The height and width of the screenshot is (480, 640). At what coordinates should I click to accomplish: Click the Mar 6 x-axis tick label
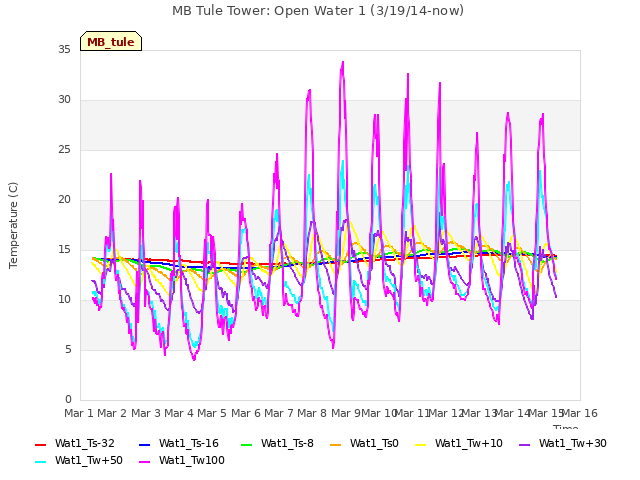(246, 413)
